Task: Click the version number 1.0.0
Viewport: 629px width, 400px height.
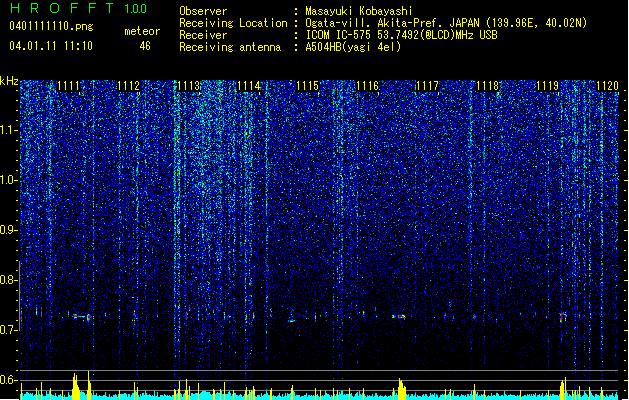Action: pyautogui.click(x=135, y=9)
